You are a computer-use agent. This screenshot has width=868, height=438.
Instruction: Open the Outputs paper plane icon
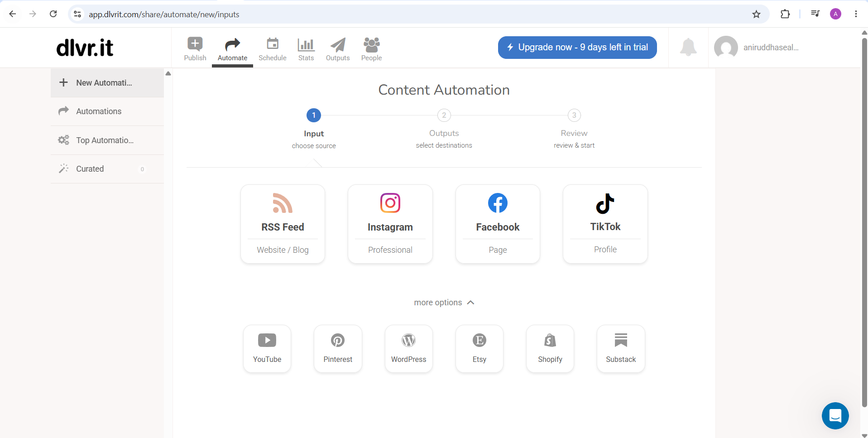click(338, 44)
